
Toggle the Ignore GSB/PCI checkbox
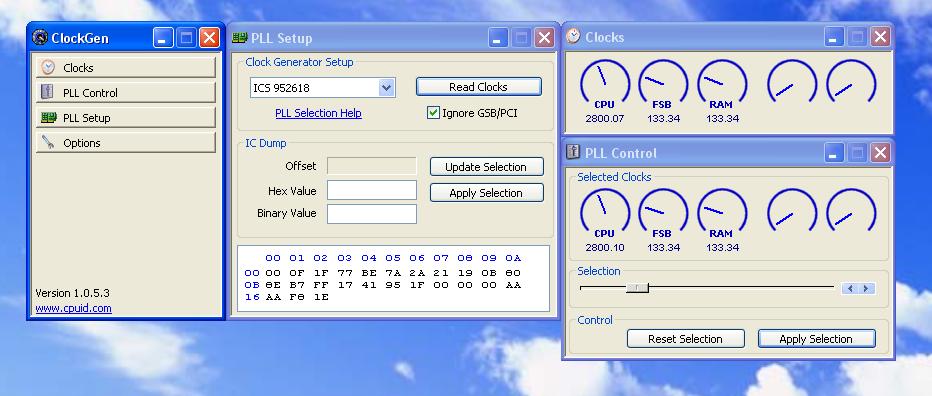[x=433, y=112]
